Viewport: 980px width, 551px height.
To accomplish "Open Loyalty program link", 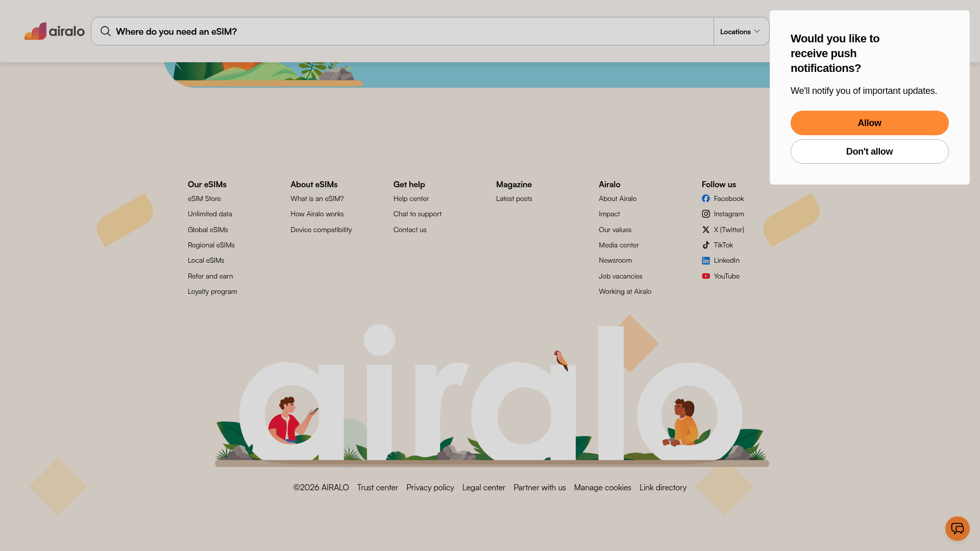I will [x=212, y=291].
